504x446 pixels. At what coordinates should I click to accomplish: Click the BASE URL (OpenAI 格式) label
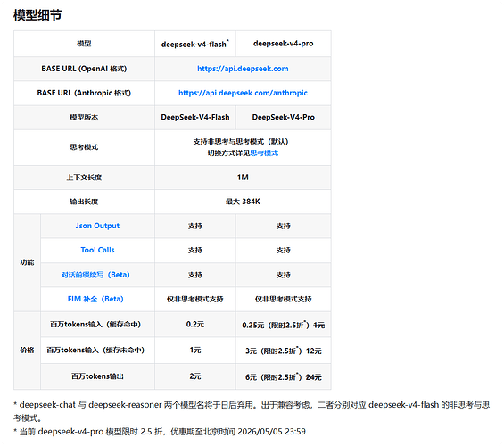point(84,69)
